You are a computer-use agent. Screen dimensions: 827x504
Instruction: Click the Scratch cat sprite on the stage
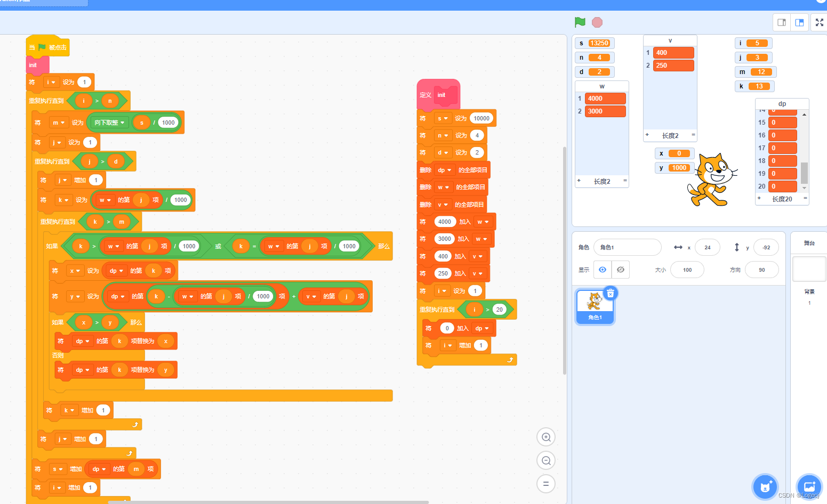pyautogui.click(x=712, y=180)
